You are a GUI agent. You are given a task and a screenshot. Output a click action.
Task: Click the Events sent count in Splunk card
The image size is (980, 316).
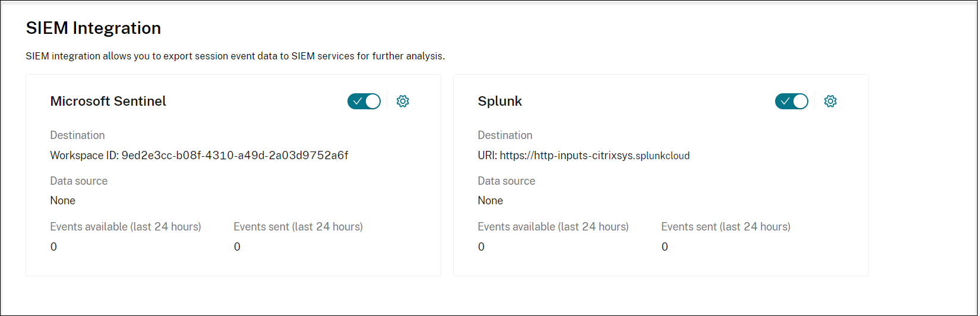665,247
